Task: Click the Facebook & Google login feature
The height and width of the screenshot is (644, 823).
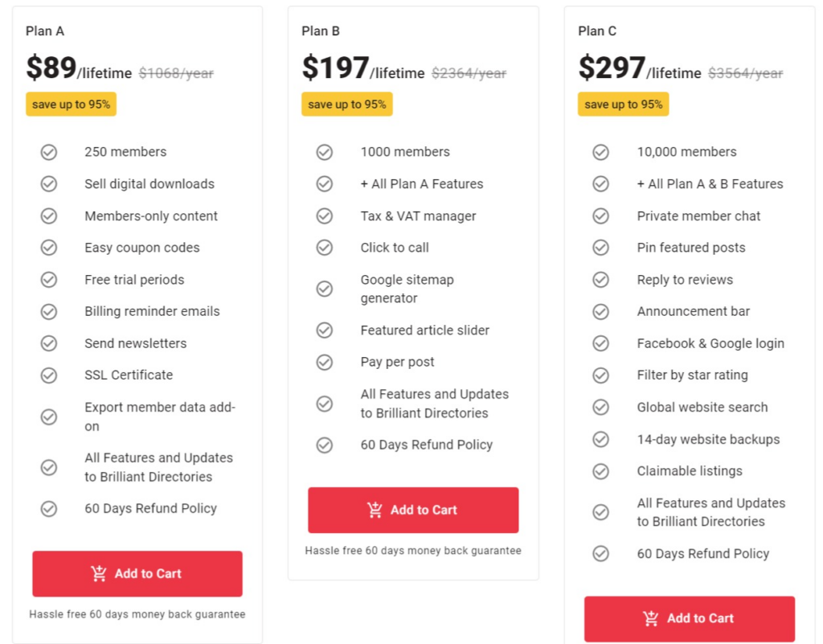Action: click(710, 343)
